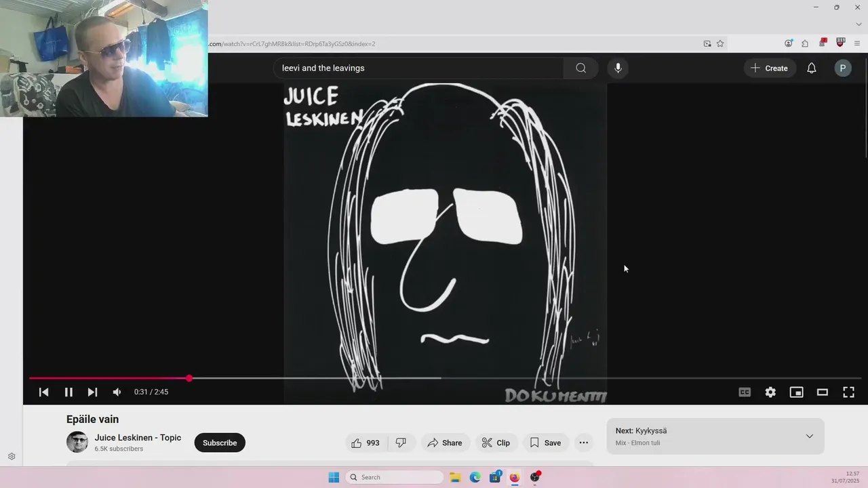The width and height of the screenshot is (868, 488).
Task: Switch to the miniplayer
Action: tap(796, 392)
